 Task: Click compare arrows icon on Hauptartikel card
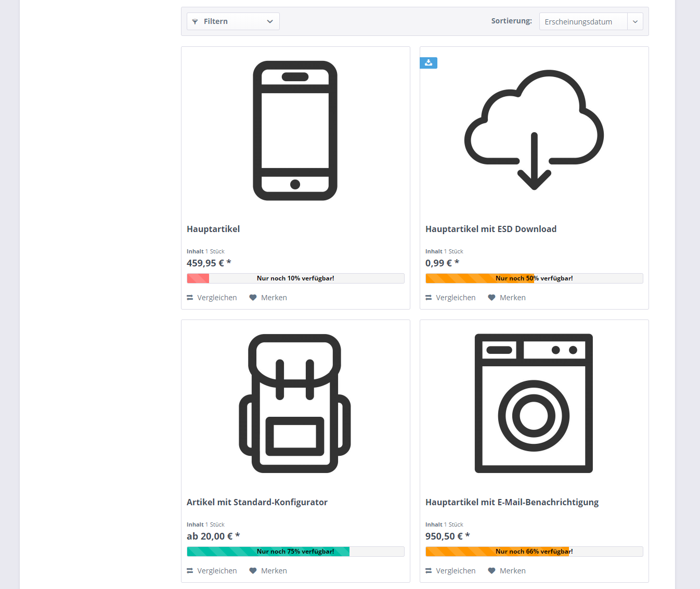pos(190,298)
